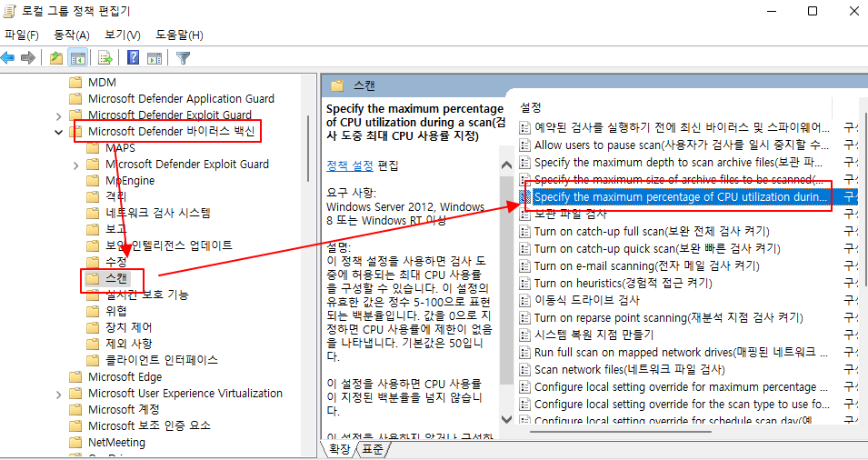Screen dimensions: 868x460
Task: Select the MpEngine folder
Action: [x=121, y=181]
